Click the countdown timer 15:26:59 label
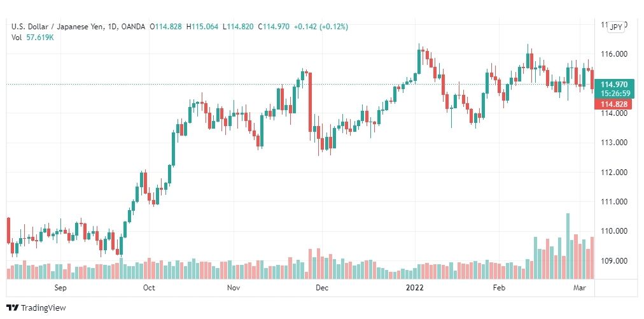This screenshot has height=319, width=644. click(x=615, y=94)
